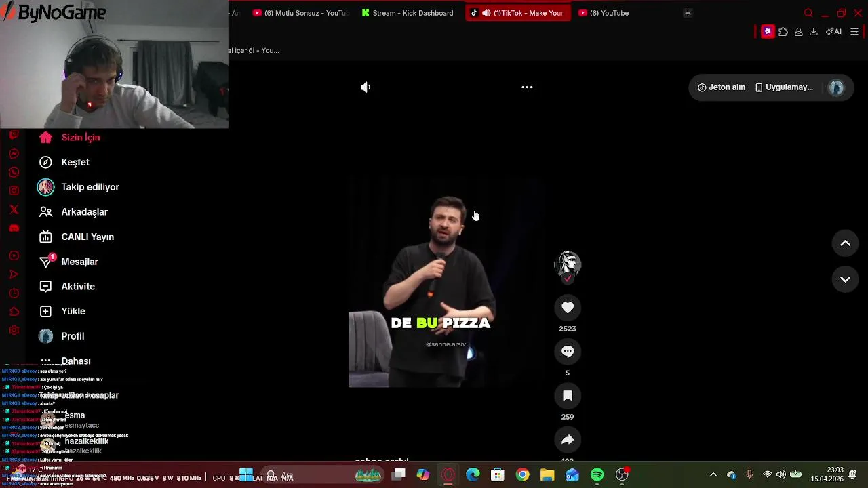Open the three-dot video options menu
868x488 pixels.
527,87
